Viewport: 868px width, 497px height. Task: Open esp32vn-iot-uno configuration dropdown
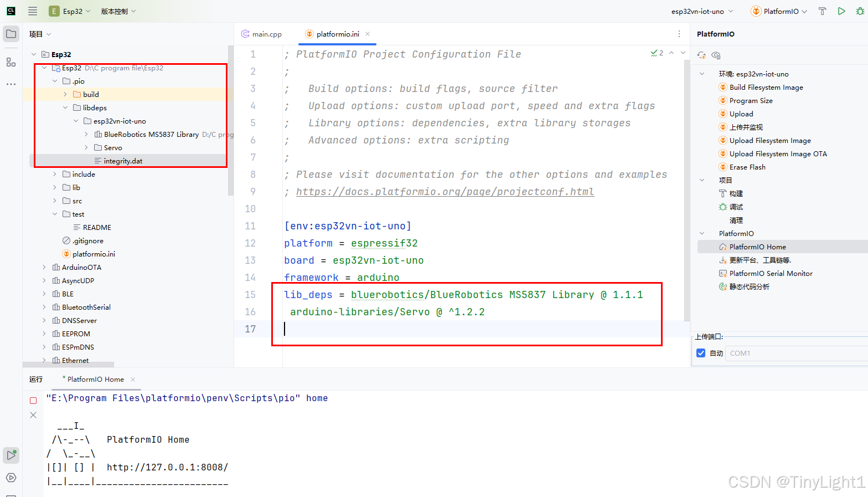702,11
